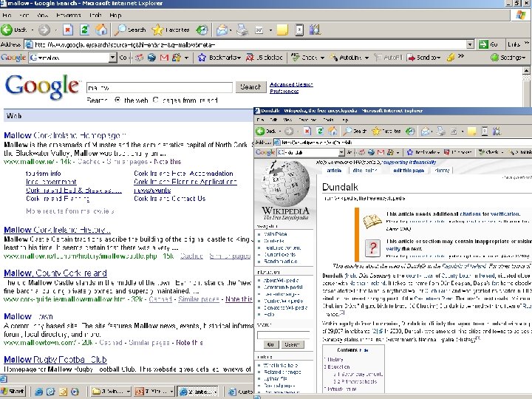Open Home in the Dundalk Wikipedia window
Screen dimensions: 532x399
point(332,131)
